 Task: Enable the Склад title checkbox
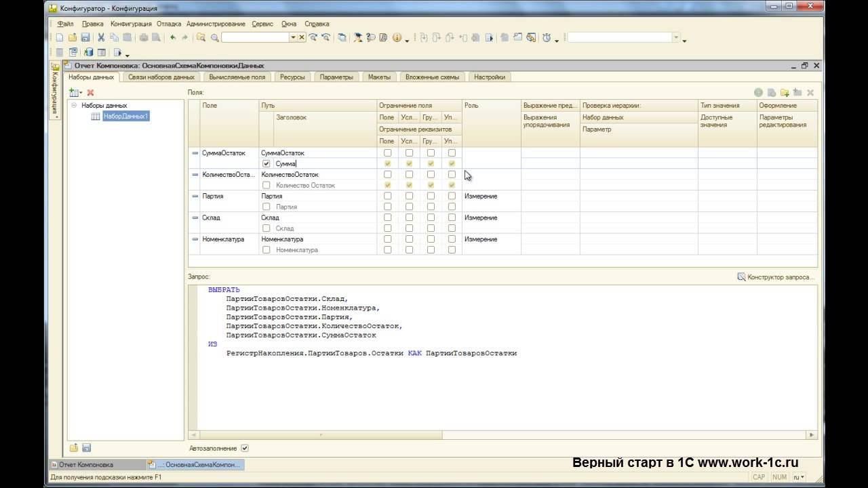(266, 228)
